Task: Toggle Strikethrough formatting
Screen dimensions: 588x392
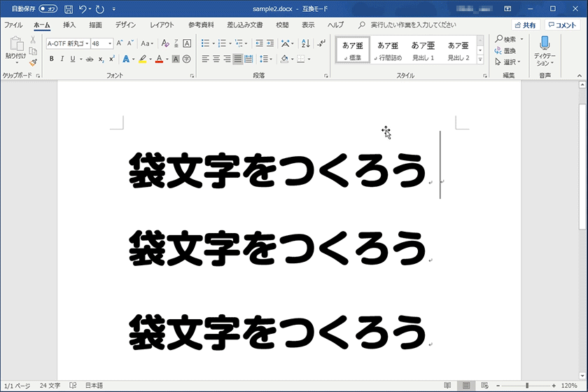Action: [90, 59]
